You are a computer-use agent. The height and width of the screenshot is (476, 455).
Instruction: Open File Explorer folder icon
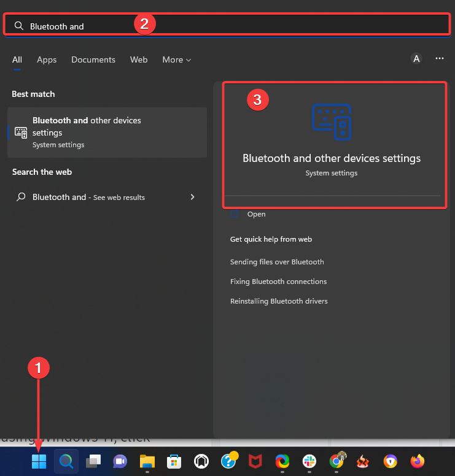pos(147,461)
